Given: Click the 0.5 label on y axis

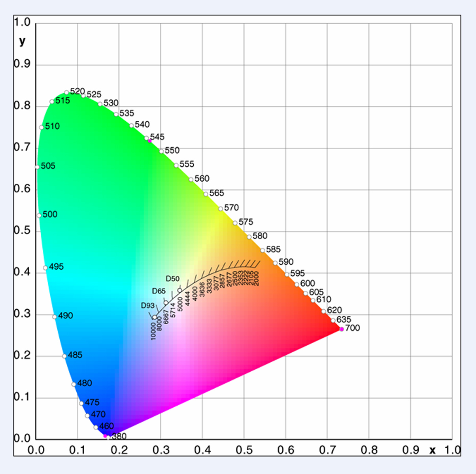Looking at the screenshot, I should (22, 230).
